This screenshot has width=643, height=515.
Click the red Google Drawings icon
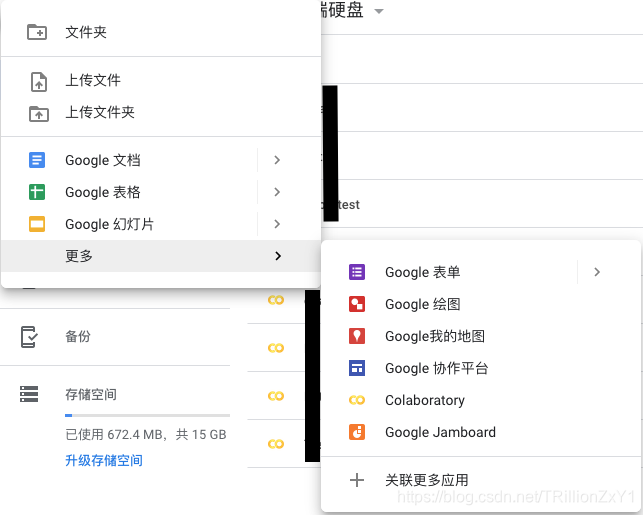pos(357,304)
